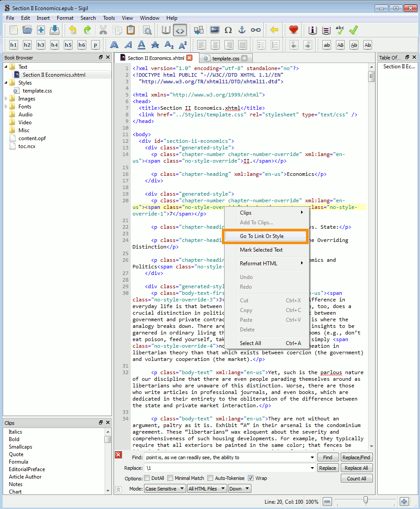
Task: Toggle the Minimal Match checkbox
Action: [170, 478]
